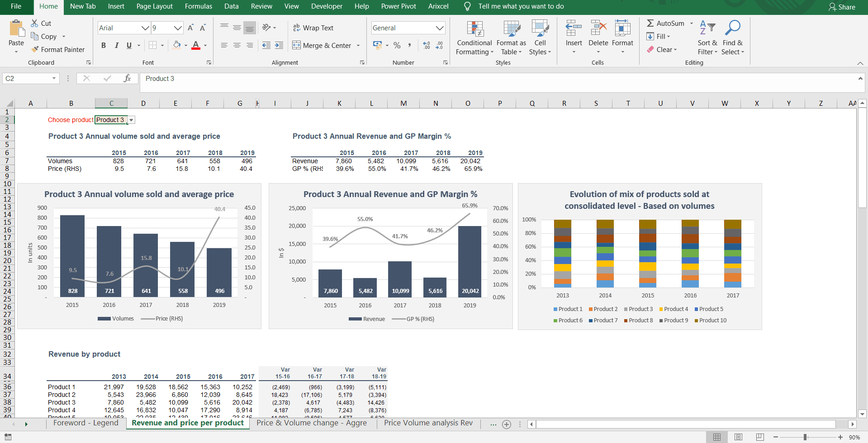Click the Increase Decimal icon
Viewport: 868px width, 443px height.
427,45
